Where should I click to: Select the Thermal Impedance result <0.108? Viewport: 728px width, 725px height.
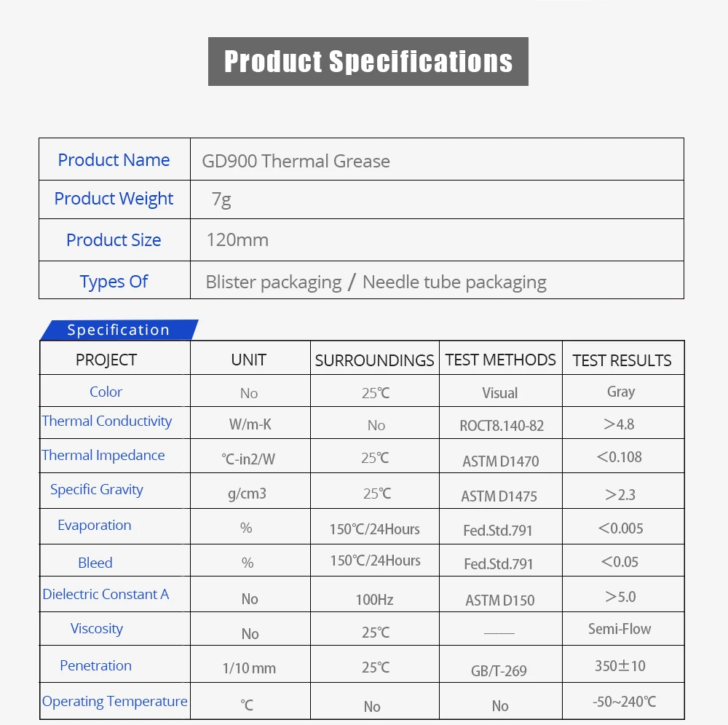(620, 456)
